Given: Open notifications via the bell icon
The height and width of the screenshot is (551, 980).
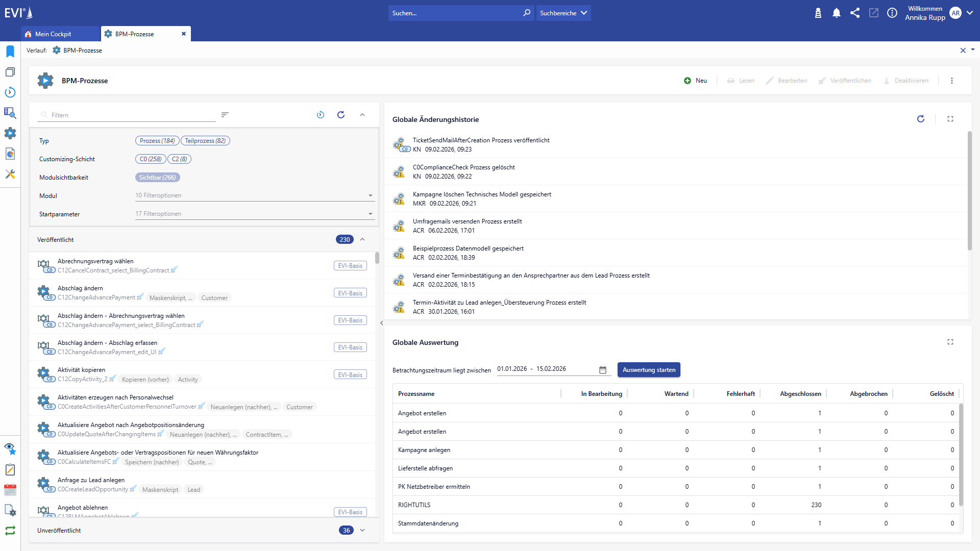Looking at the screenshot, I should [837, 13].
